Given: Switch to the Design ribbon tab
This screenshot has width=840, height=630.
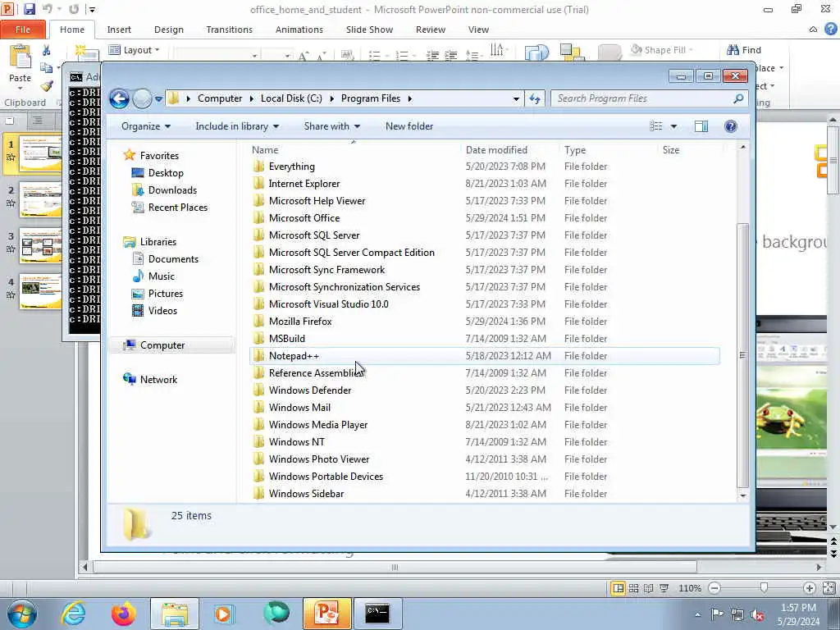Looking at the screenshot, I should coord(169,30).
